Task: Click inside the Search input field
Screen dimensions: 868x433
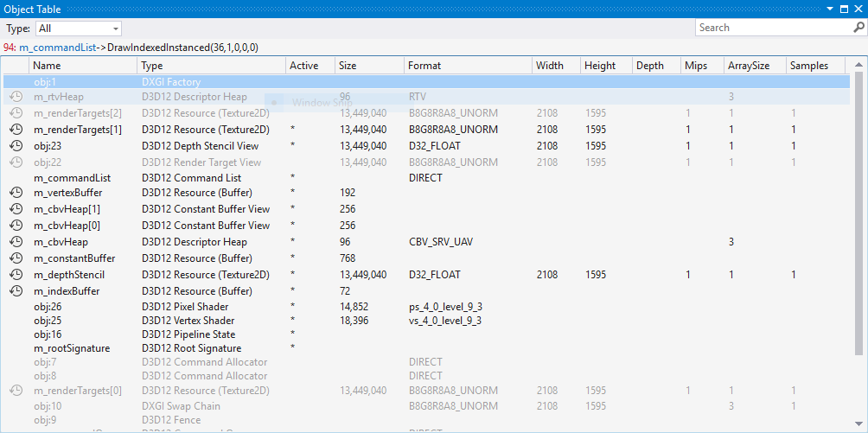Action: (x=775, y=27)
